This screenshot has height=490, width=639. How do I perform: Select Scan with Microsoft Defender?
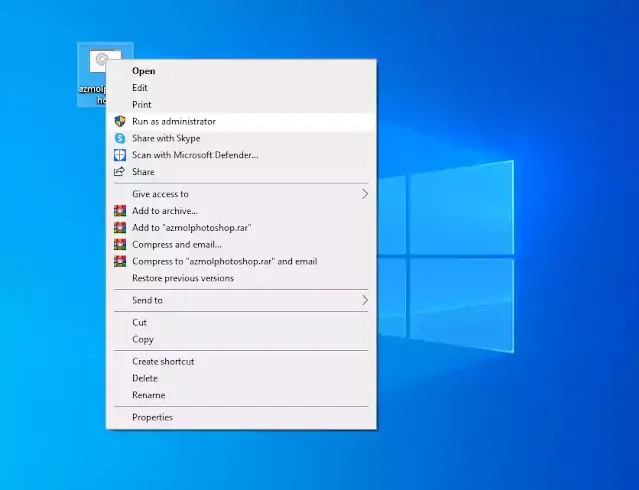coord(241,155)
